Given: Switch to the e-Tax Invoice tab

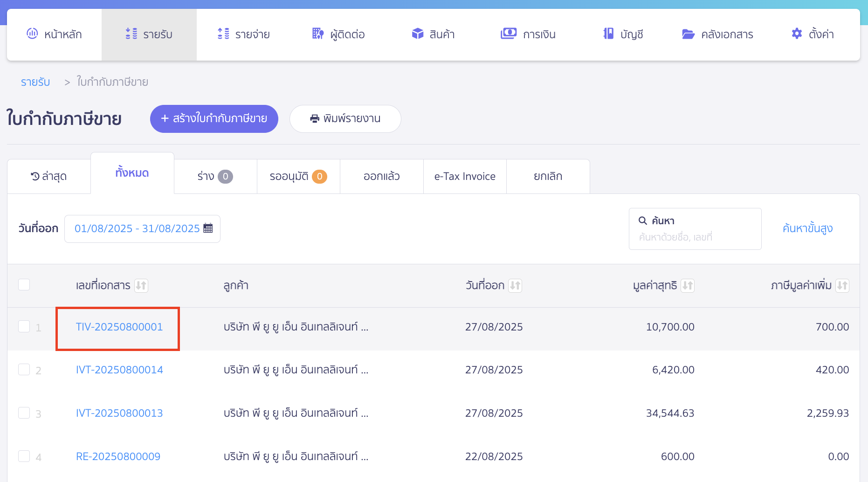Looking at the screenshot, I should point(464,177).
